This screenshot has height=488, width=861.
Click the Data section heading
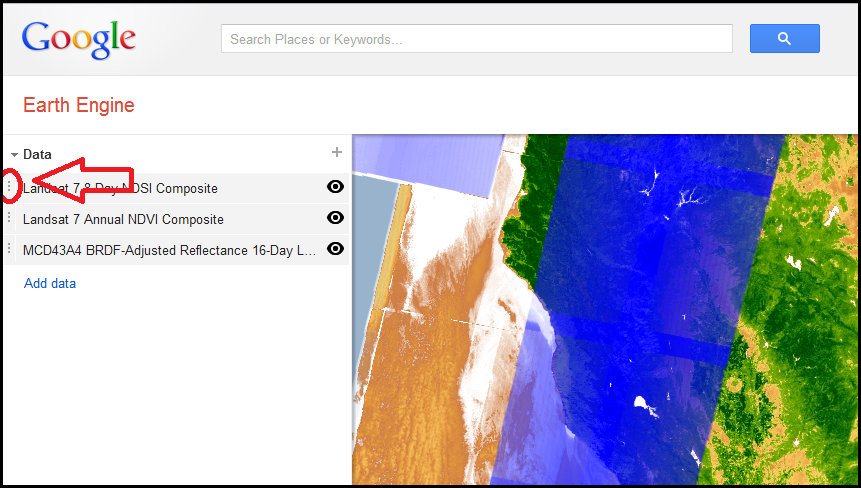pos(37,154)
